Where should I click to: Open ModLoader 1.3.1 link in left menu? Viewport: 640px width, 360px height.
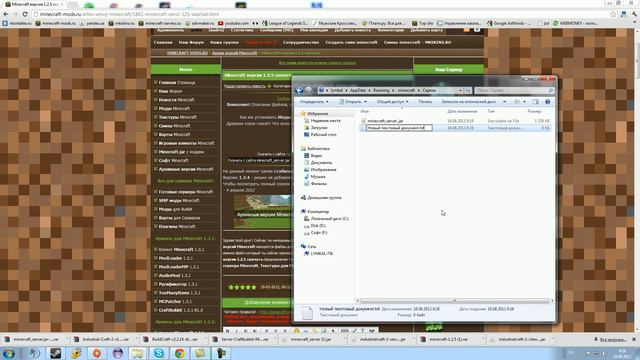tap(176, 258)
